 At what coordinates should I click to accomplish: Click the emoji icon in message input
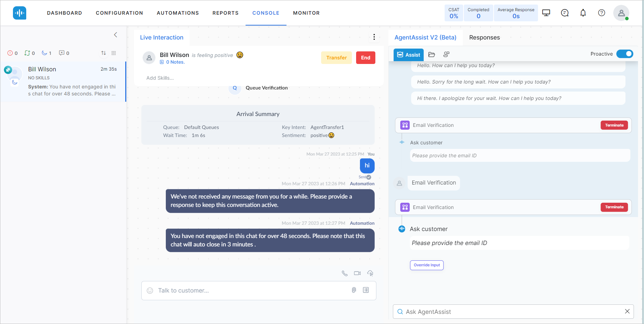(150, 290)
